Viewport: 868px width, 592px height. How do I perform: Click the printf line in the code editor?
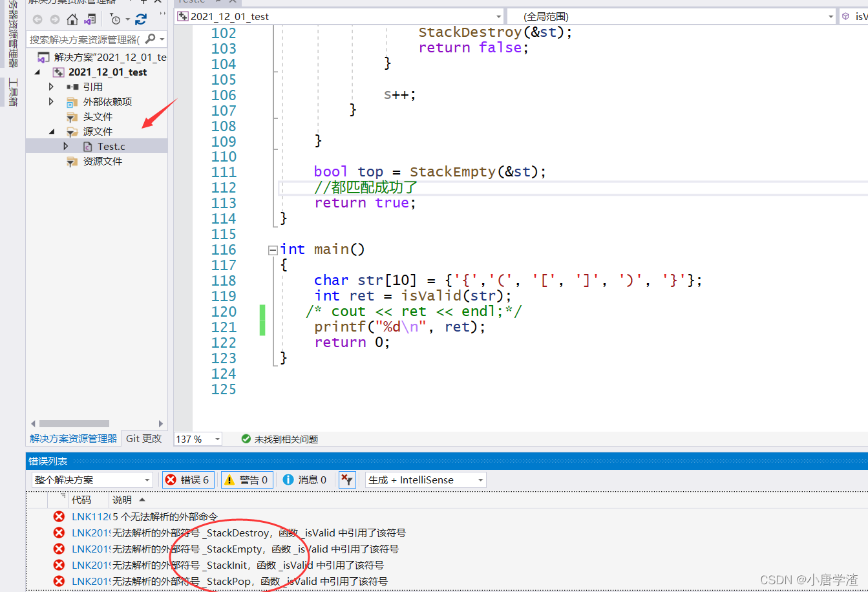(399, 327)
